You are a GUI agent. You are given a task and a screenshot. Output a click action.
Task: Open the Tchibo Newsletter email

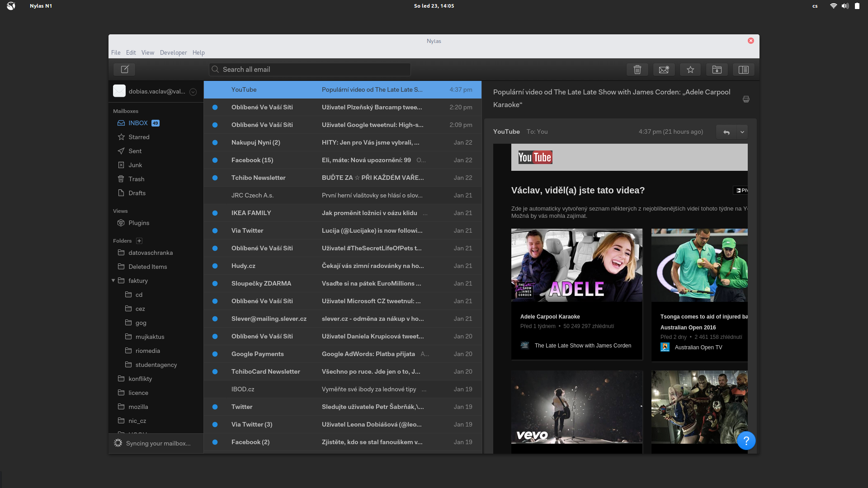coord(343,178)
